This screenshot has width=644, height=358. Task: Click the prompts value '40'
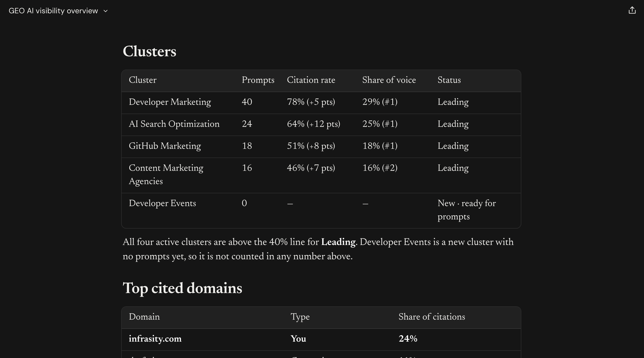click(x=247, y=102)
